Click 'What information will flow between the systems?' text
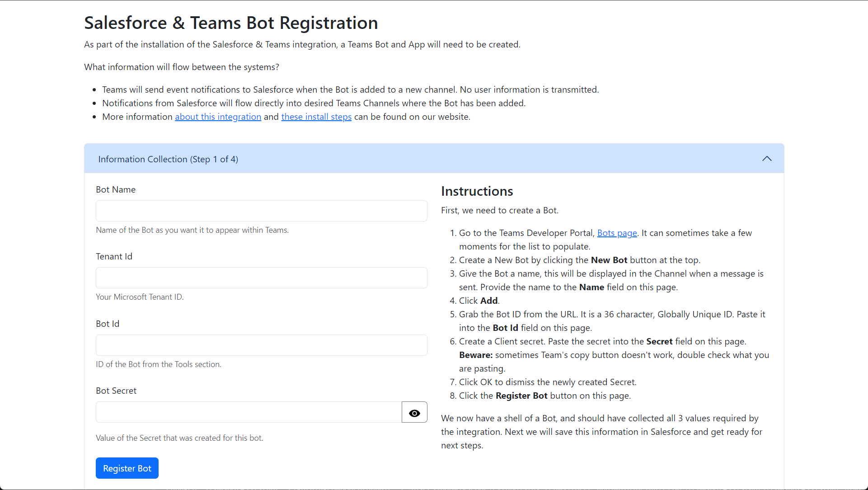Screen dimensions: 868x490 pyautogui.click(x=182, y=67)
